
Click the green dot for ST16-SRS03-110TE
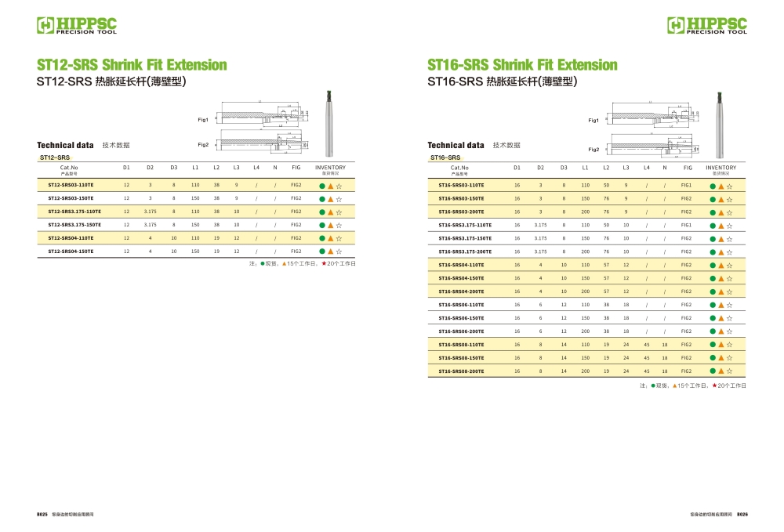(x=713, y=186)
